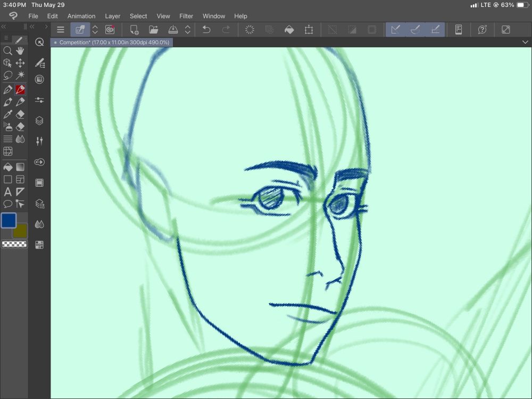Open the up-down arrows beside touch-mode icon

pos(95,30)
